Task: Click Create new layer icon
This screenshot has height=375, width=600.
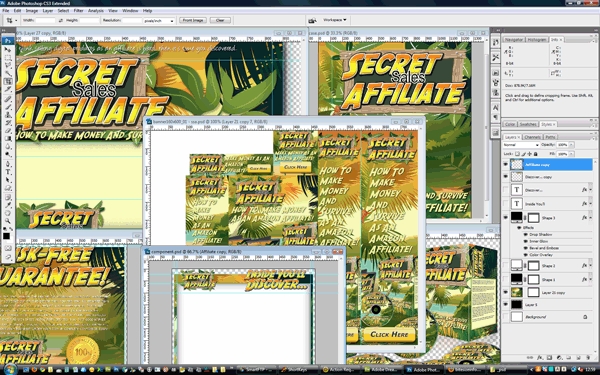Action: (x=578, y=357)
